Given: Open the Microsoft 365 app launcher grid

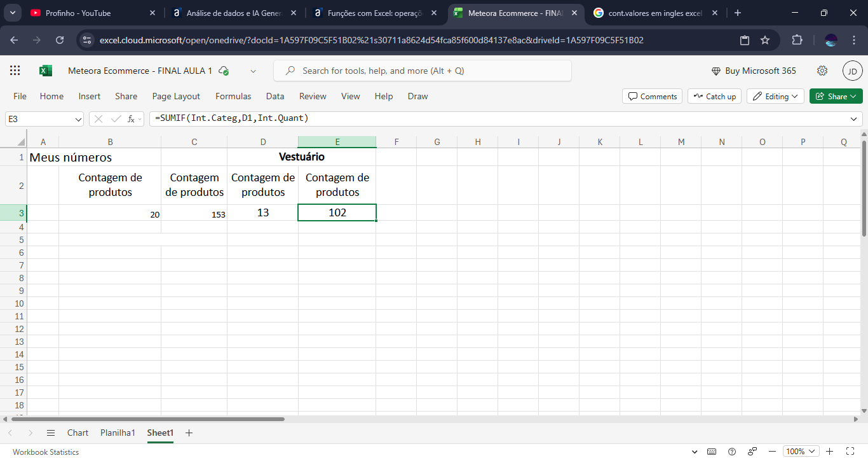Looking at the screenshot, I should (x=15, y=71).
